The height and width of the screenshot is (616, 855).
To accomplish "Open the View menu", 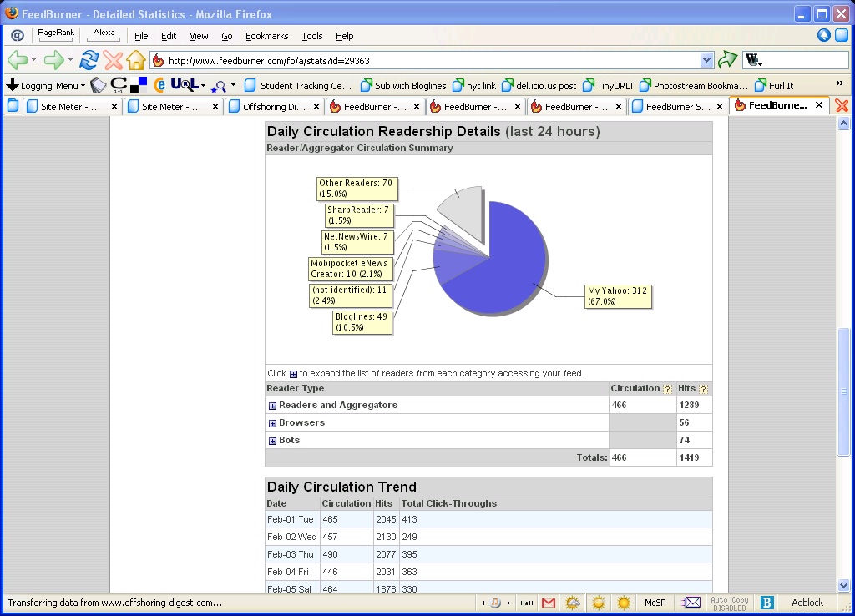I will pyautogui.click(x=199, y=36).
